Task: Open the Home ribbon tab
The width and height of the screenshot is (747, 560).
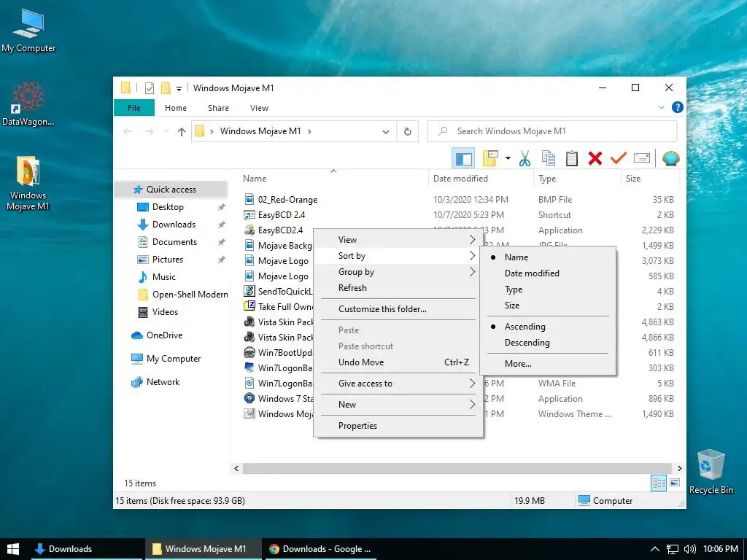Action: click(x=176, y=108)
